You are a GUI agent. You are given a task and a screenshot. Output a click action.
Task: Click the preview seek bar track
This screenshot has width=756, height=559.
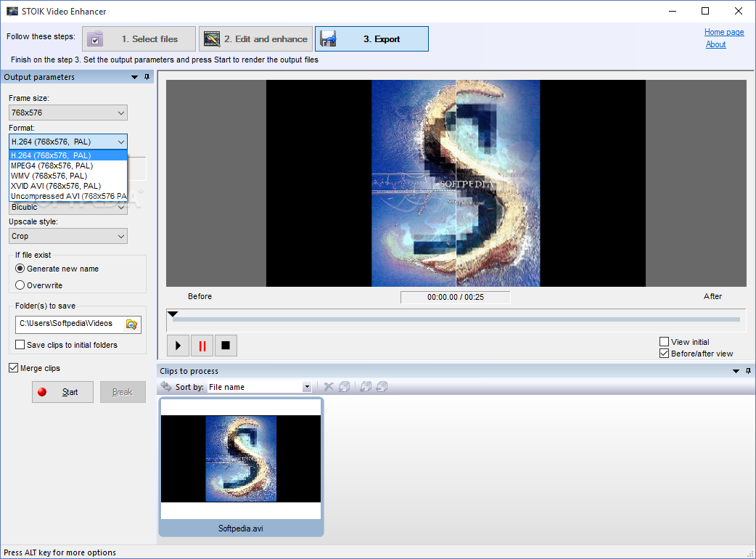coord(456,319)
